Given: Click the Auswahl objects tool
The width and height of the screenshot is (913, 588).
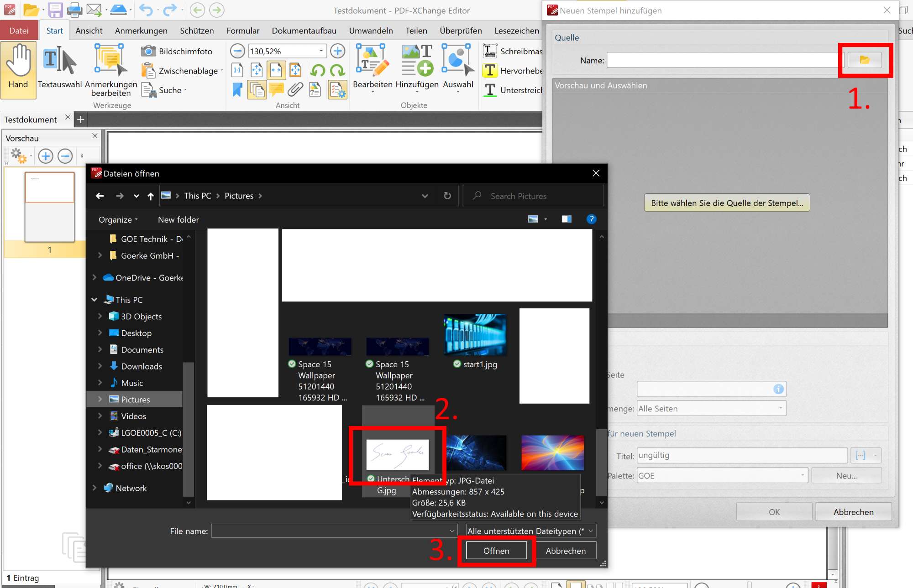Looking at the screenshot, I should [458, 68].
